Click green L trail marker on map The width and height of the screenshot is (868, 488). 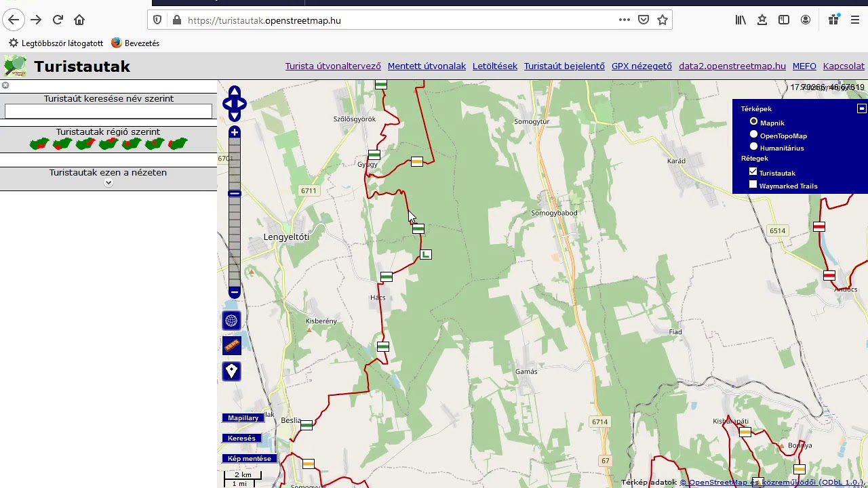425,254
